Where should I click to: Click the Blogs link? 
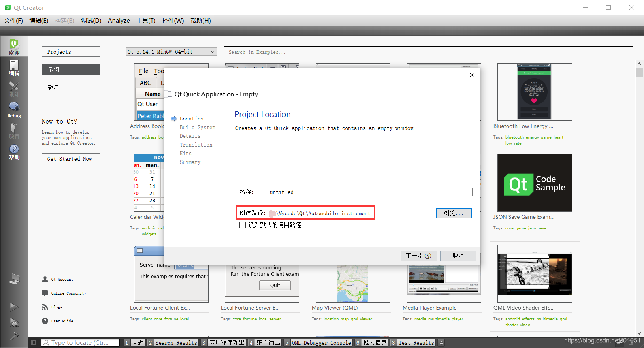[56, 307]
